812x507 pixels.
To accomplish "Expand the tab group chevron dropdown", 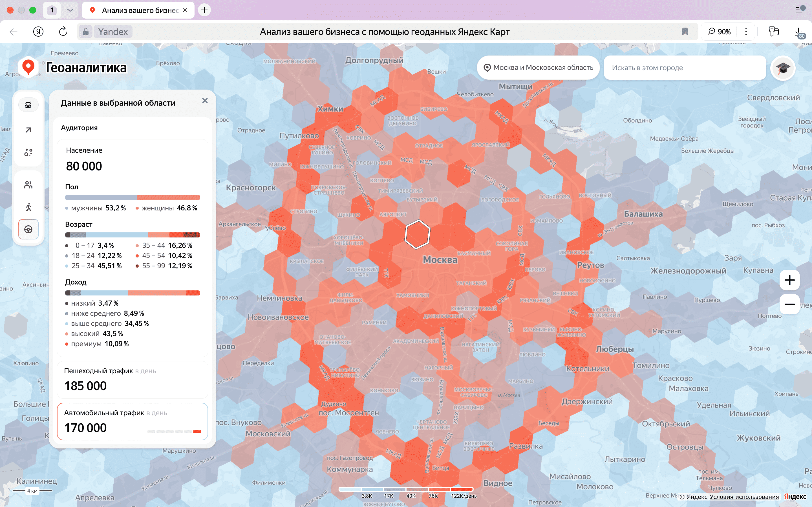I will point(70,10).
